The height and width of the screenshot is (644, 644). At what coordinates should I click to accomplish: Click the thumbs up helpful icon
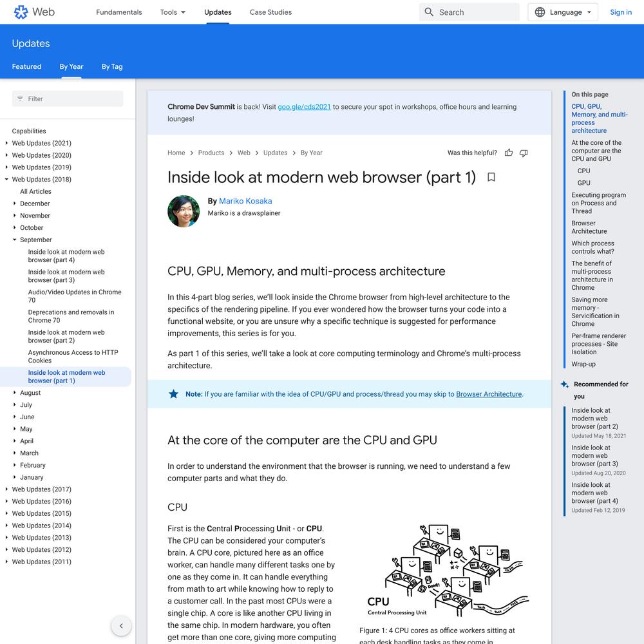point(509,153)
